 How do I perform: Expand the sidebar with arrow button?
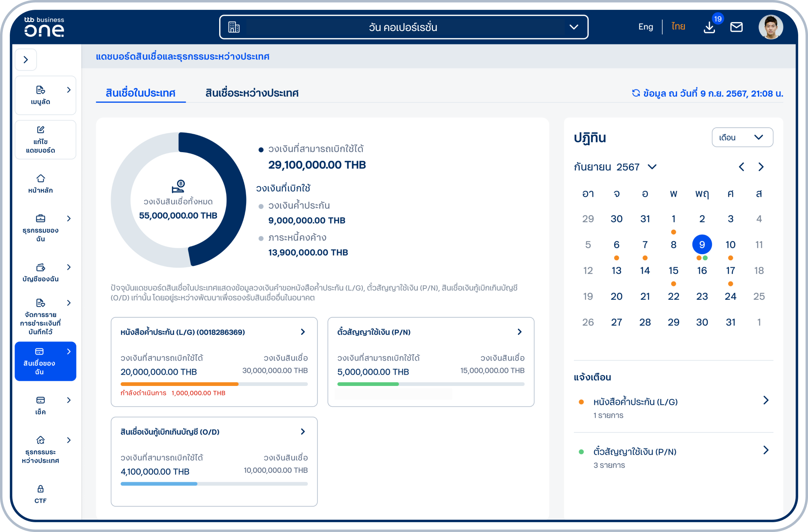26,60
